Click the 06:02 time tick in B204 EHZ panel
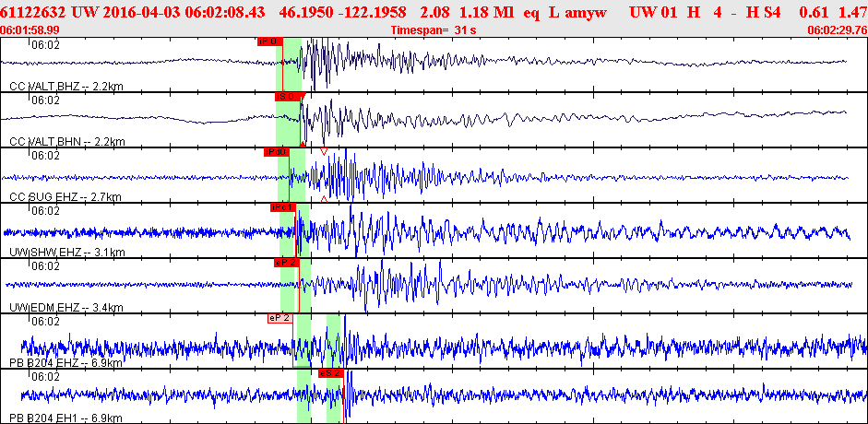 [x=45, y=322]
